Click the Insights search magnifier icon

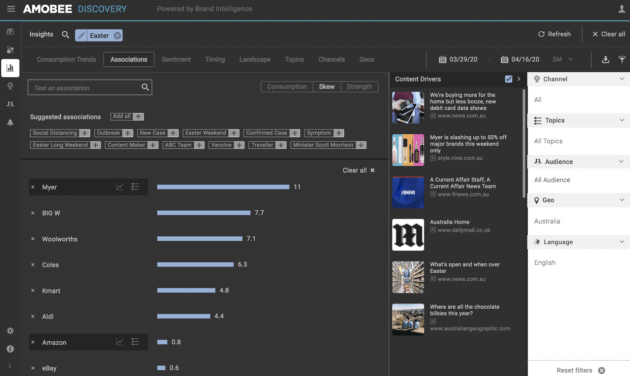coord(65,35)
